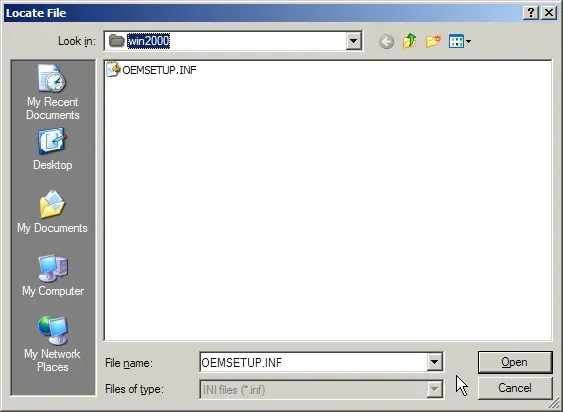Viewport: 563px width, 412px height.
Task: Click inside the File name text field
Action: click(x=313, y=362)
